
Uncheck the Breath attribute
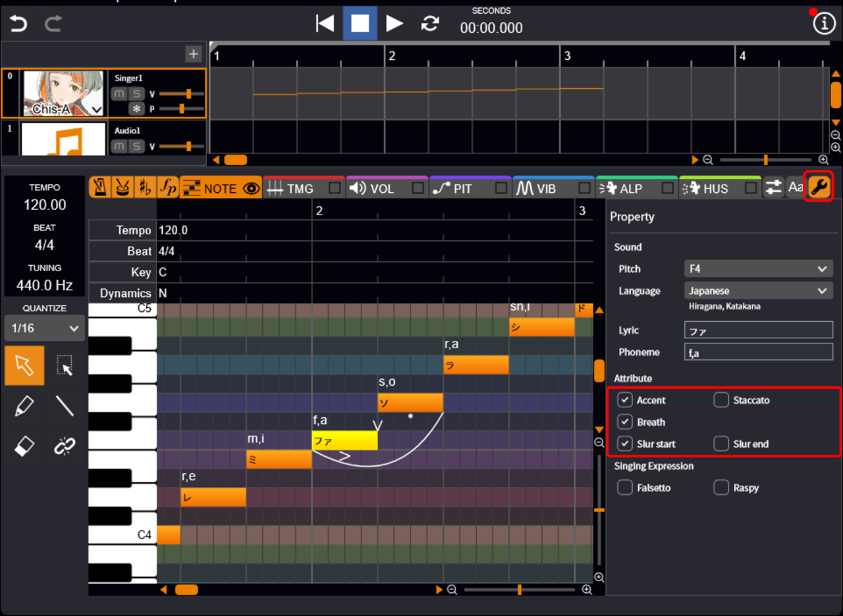coord(625,422)
